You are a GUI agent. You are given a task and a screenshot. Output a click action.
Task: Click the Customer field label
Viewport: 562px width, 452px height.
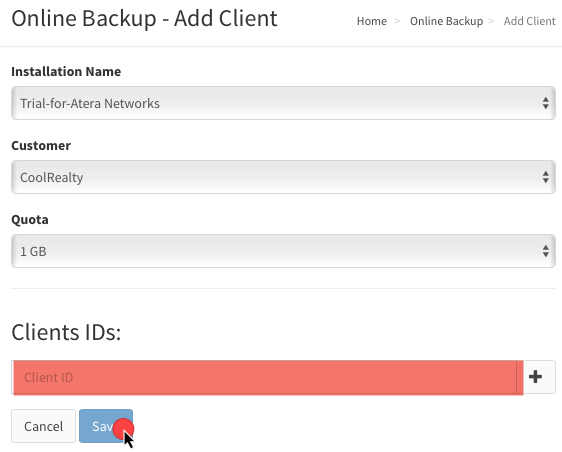[x=41, y=146]
